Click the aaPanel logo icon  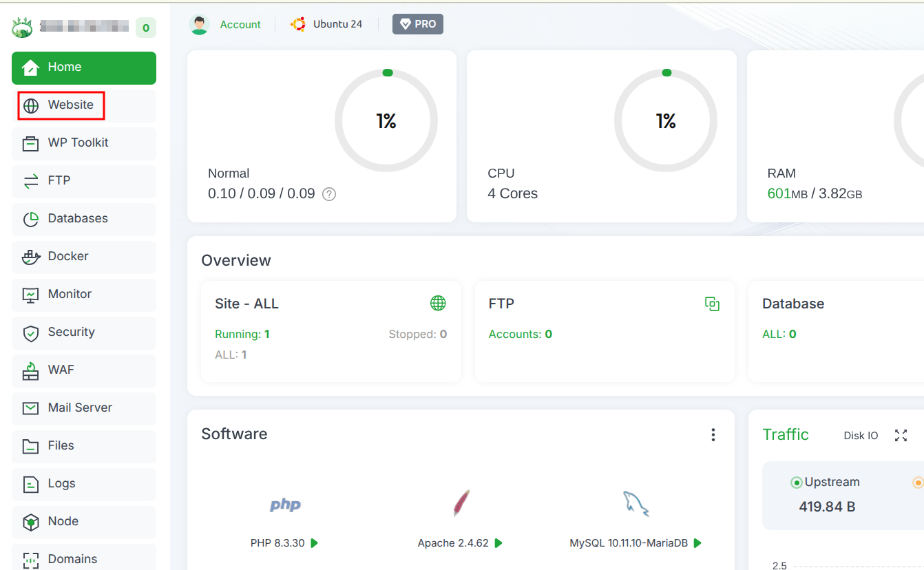23,28
